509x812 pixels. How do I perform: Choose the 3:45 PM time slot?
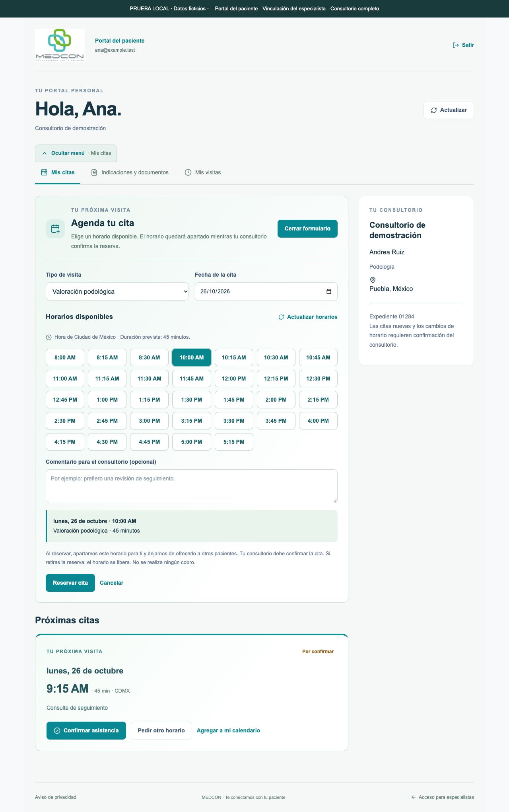click(x=276, y=421)
